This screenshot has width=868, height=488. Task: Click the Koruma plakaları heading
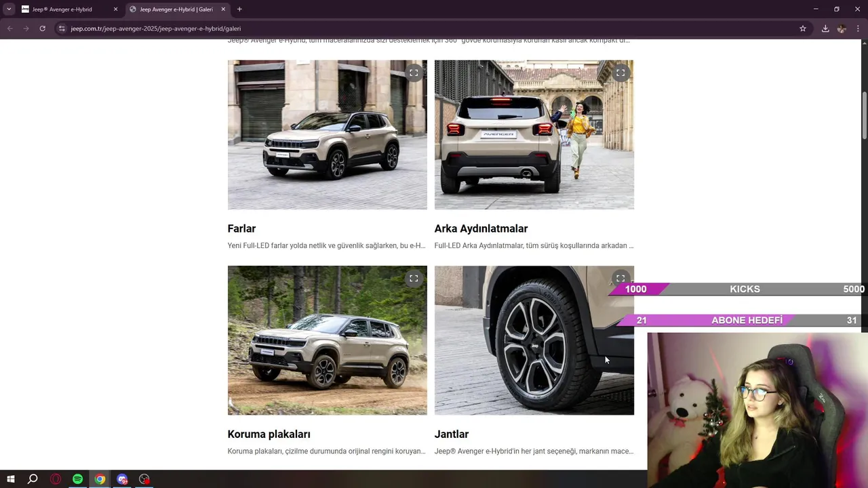coord(269,434)
